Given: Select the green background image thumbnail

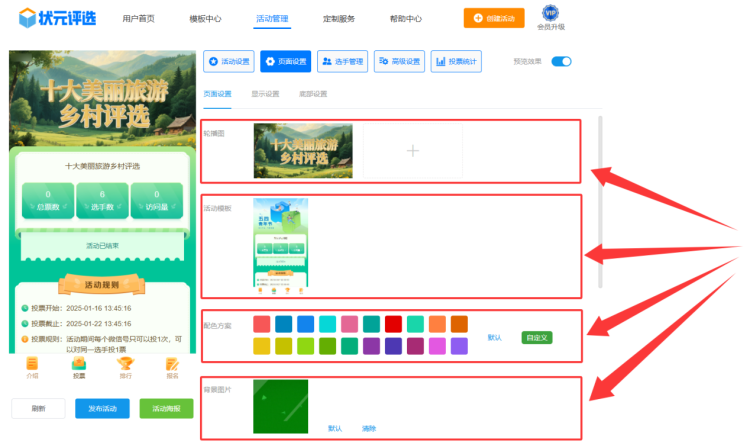Looking at the screenshot, I should point(281,406).
